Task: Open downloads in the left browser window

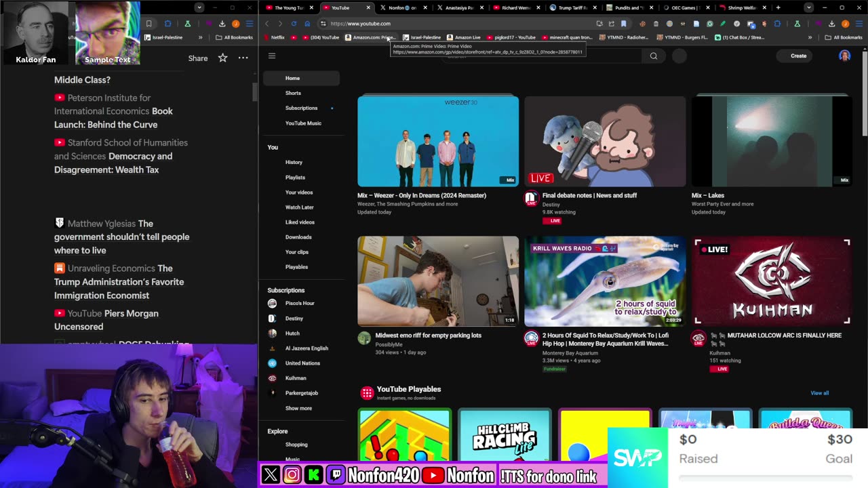Action: pyautogui.click(x=222, y=24)
